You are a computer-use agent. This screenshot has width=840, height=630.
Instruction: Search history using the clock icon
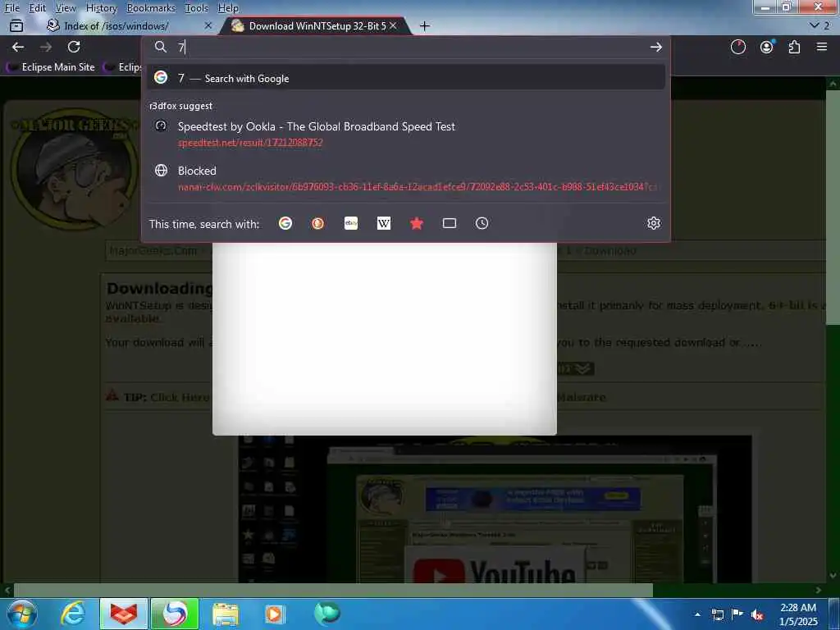tap(482, 223)
